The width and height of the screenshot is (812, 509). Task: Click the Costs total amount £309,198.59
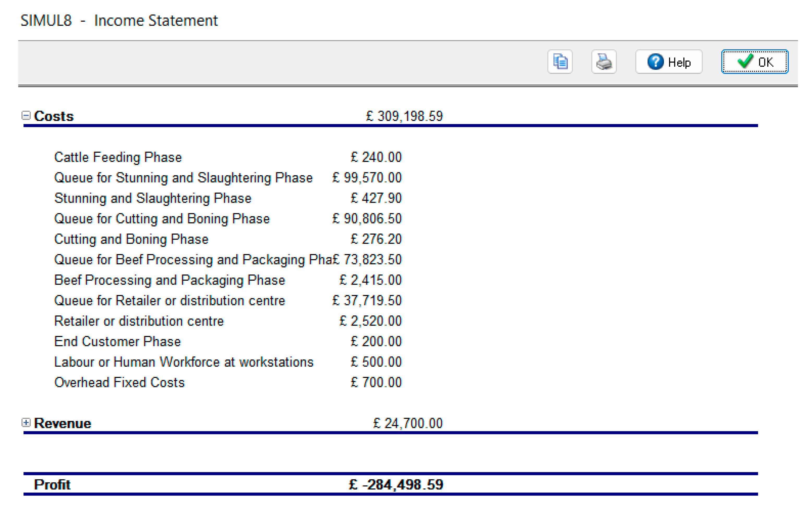click(x=404, y=116)
